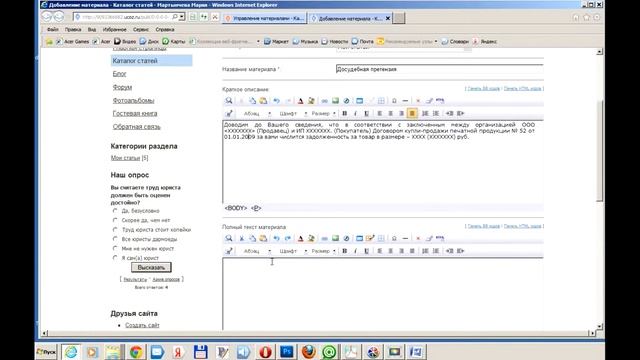The height and width of the screenshot is (360, 640).
Task: Open the Фотоальбомы sidebar link
Action: [133, 100]
